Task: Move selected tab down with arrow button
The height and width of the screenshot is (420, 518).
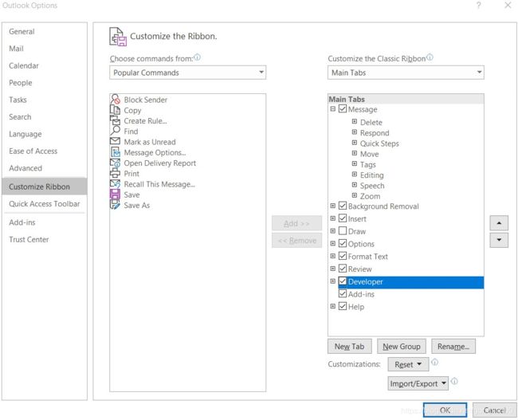Action: coord(499,240)
